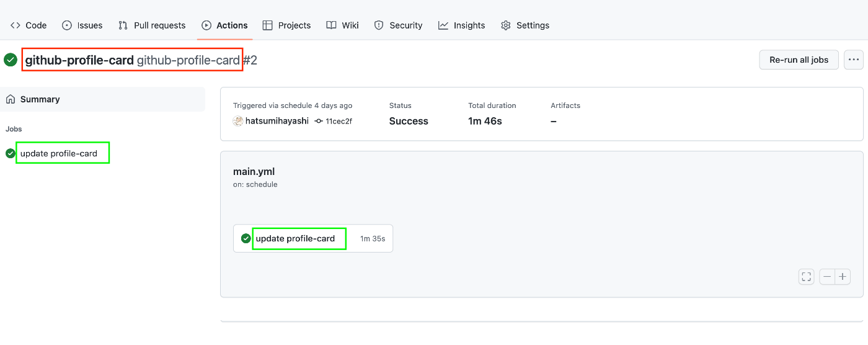The height and width of the screenshot is (345, 868).
Task: Click the Security shield icon
Action: pos(379,25)
